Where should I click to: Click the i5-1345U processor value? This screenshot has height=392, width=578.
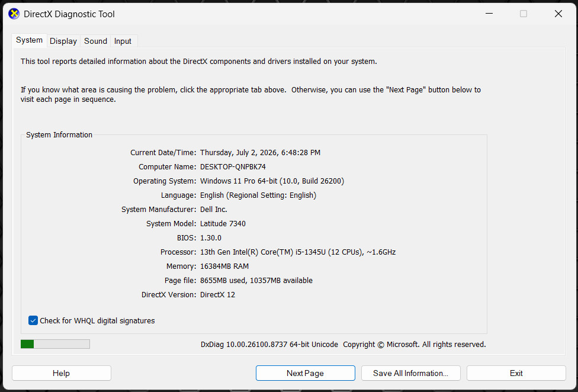pos(298,252)
